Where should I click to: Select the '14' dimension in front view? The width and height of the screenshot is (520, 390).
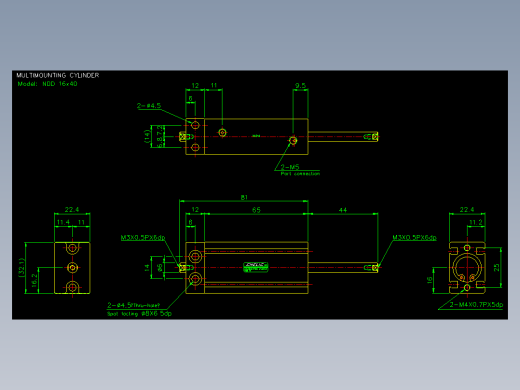147,268
